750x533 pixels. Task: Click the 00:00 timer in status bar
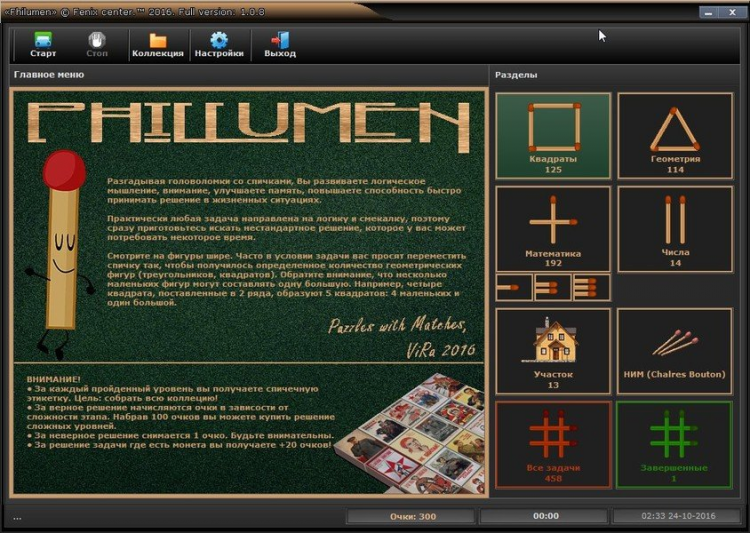click(x=545, y=516)
